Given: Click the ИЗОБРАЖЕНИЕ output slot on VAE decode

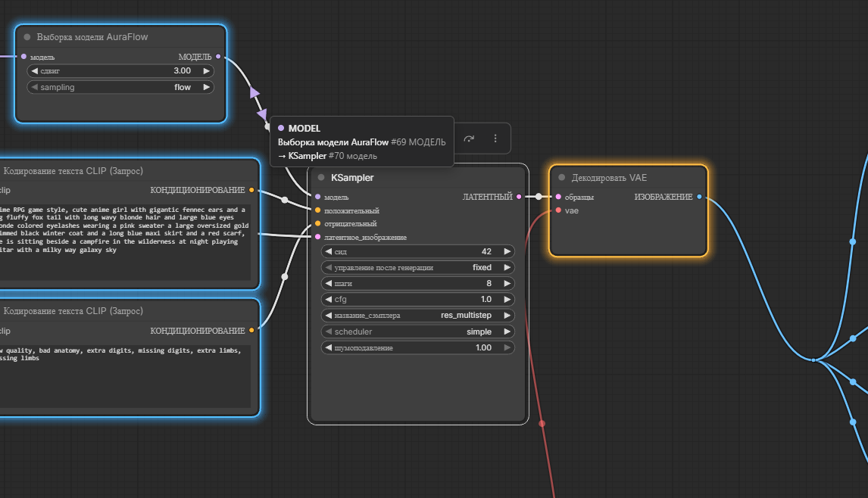Looking at the screenshot, I should [700, 197].
